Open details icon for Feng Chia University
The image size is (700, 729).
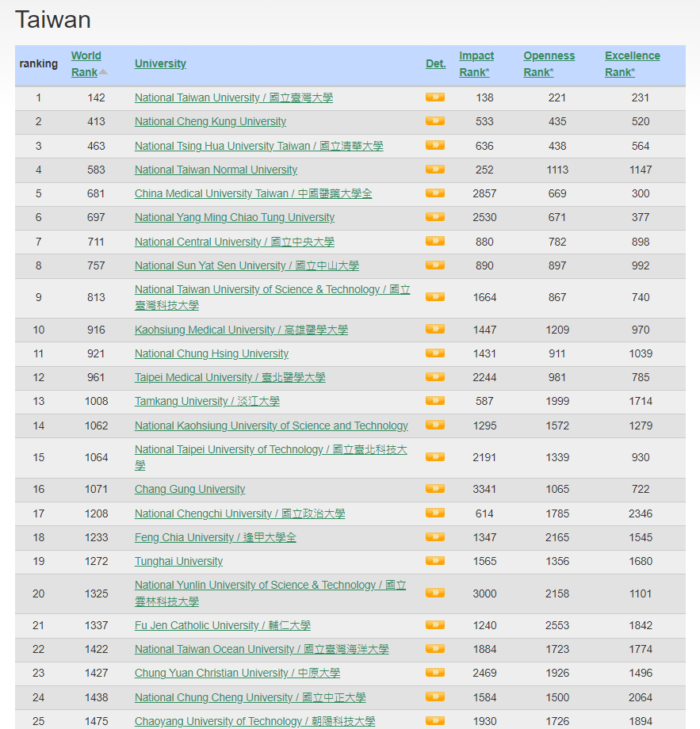pos(435,537)
